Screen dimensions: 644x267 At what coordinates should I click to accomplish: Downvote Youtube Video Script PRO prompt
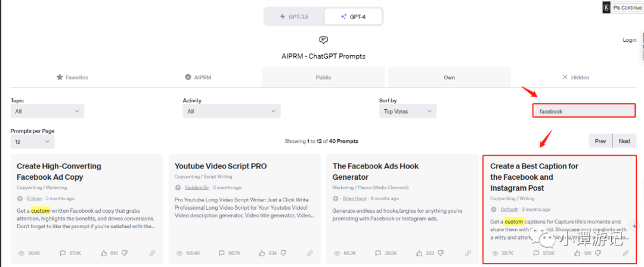[x=283, y=253]
